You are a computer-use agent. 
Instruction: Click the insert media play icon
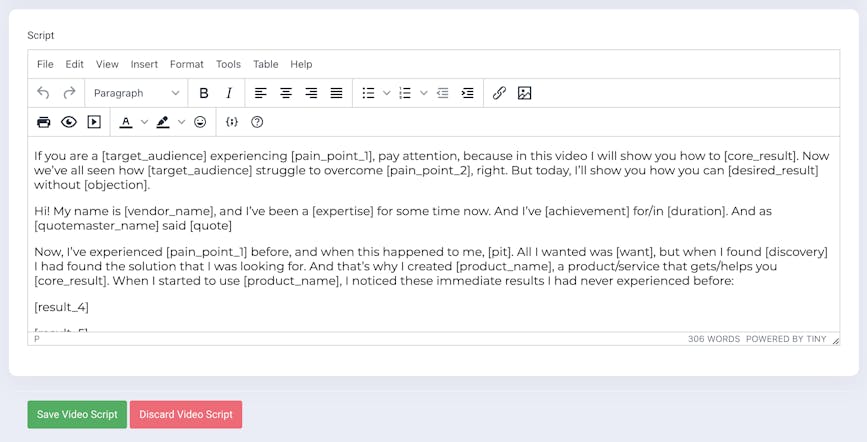[x=94, y=122]
